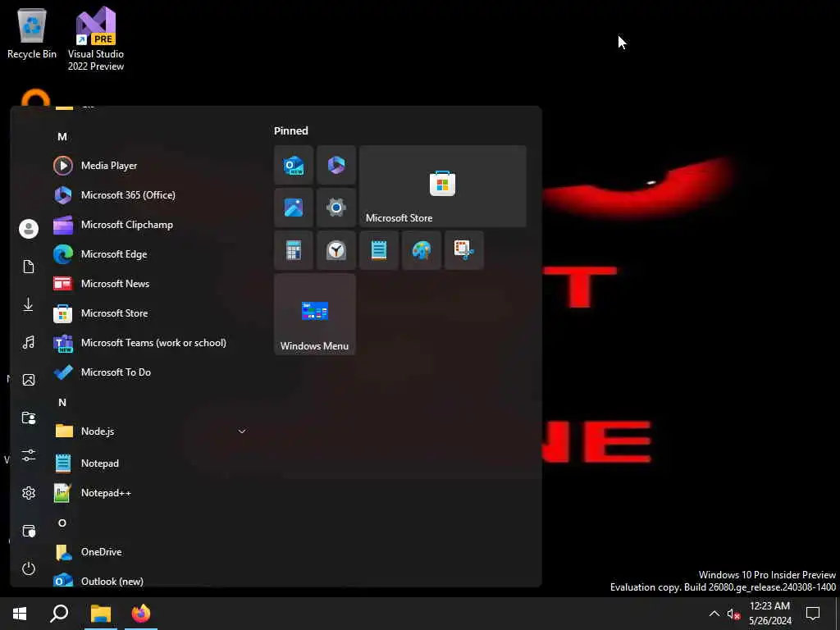The width and height of the screenshot is (840, 630).
Task: Open the user account icon in sidebar
Action: (29, 229)
